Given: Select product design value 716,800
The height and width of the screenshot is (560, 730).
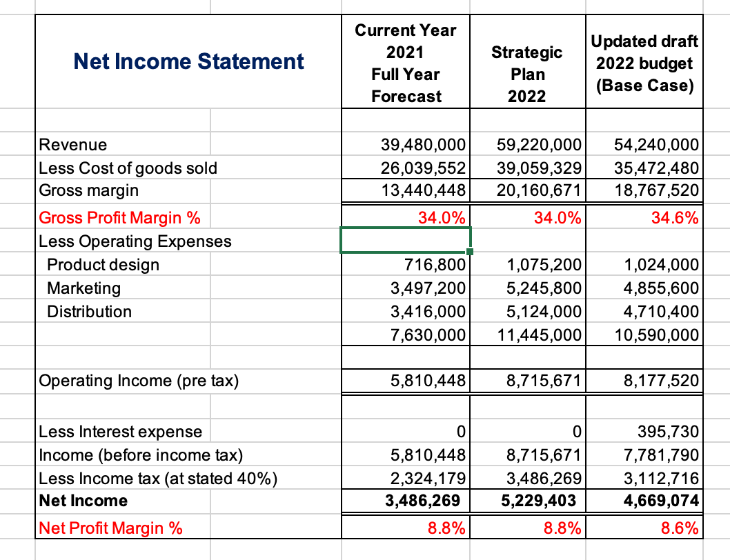Looking at the screenshot, I should (x=435, y=264).
